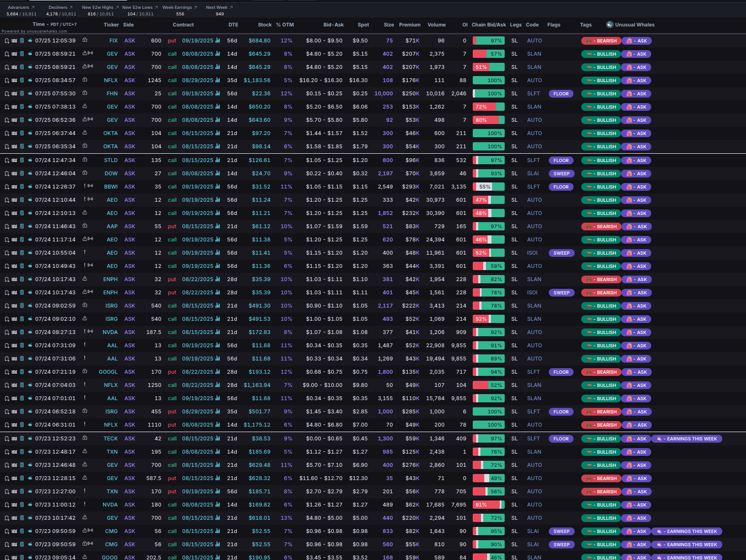
Task: Click the whale icon in the STLD row
Action: (x=30, y=160)
